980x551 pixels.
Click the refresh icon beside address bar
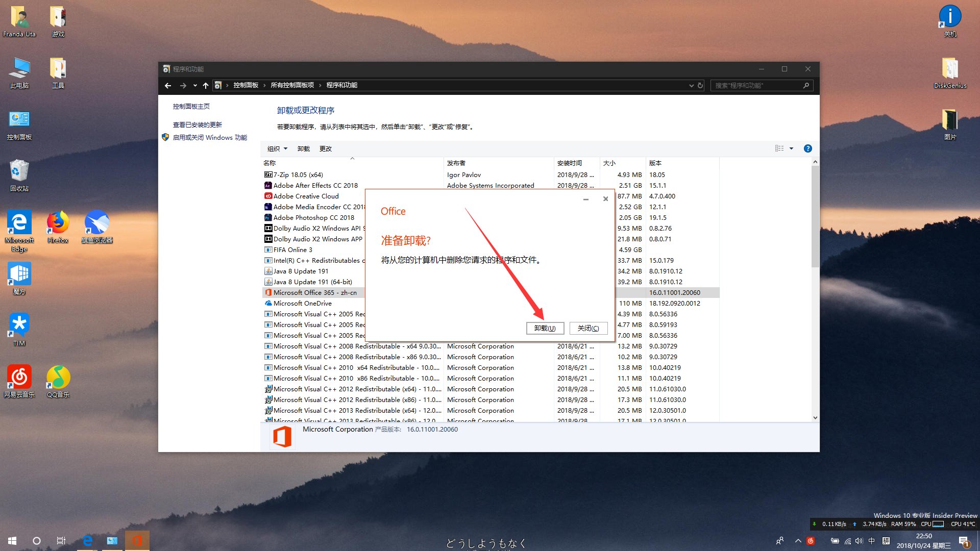pos(700,86)
